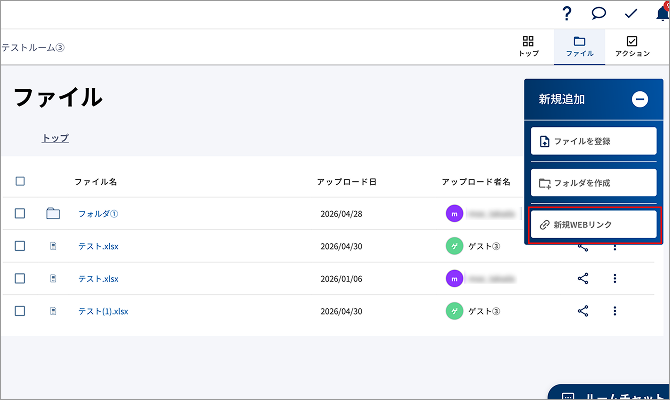Click the フォルダを作成 button

coord(594,182)
